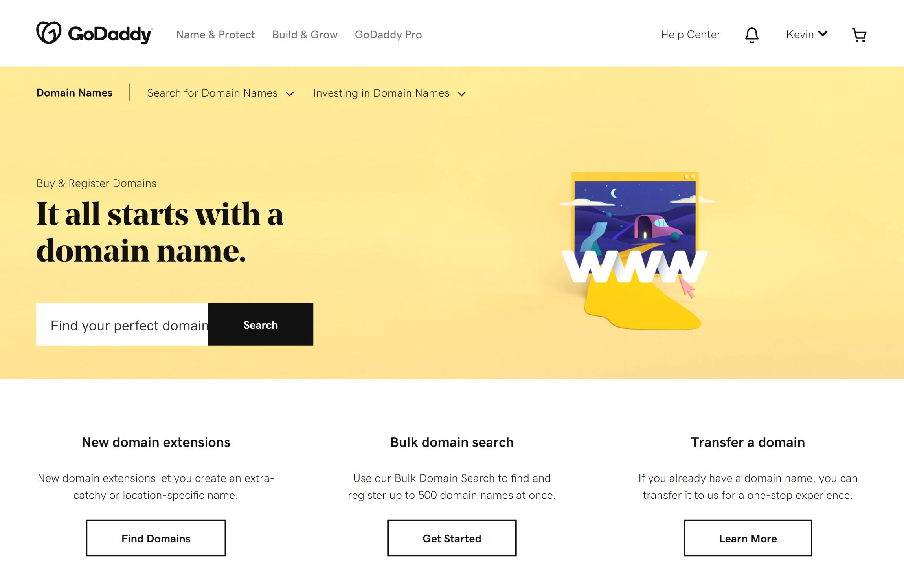Click the Search button for domains
This screenshot has height=588, width=904.
[x=260, y=324]
